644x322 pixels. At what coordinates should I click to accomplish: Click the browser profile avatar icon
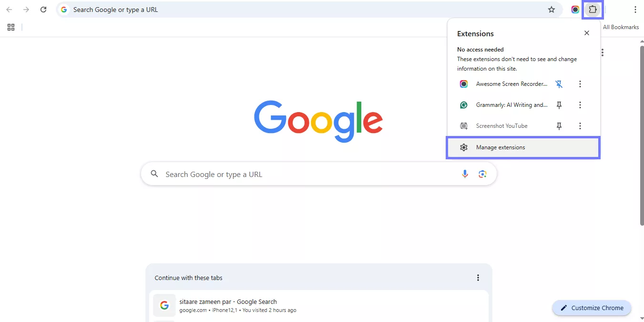click(x=575, y=9)
